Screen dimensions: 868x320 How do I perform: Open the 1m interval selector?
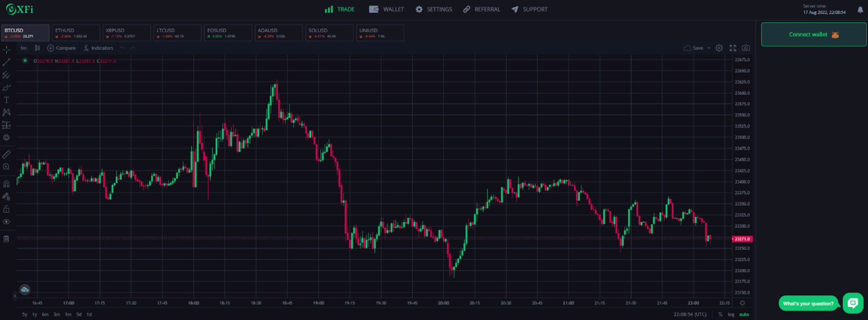(23, 48)
